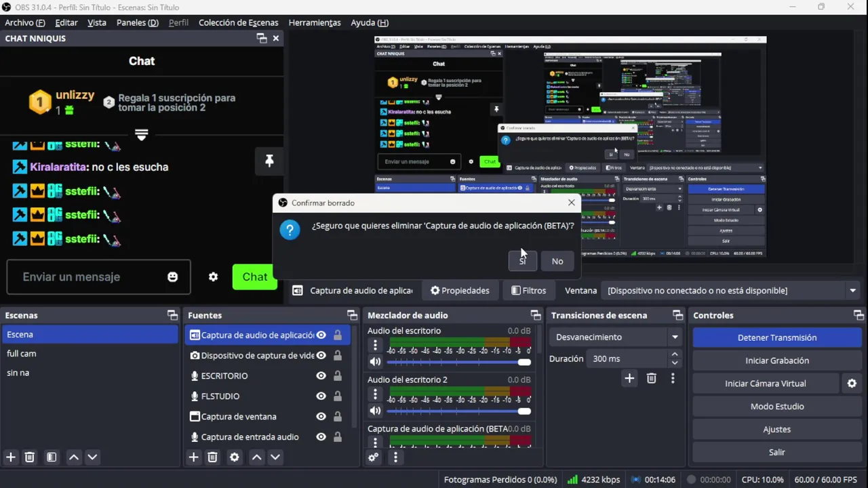
Task: Undock the Escenas panel with its float icon
Action: click(x=172, y=315)
